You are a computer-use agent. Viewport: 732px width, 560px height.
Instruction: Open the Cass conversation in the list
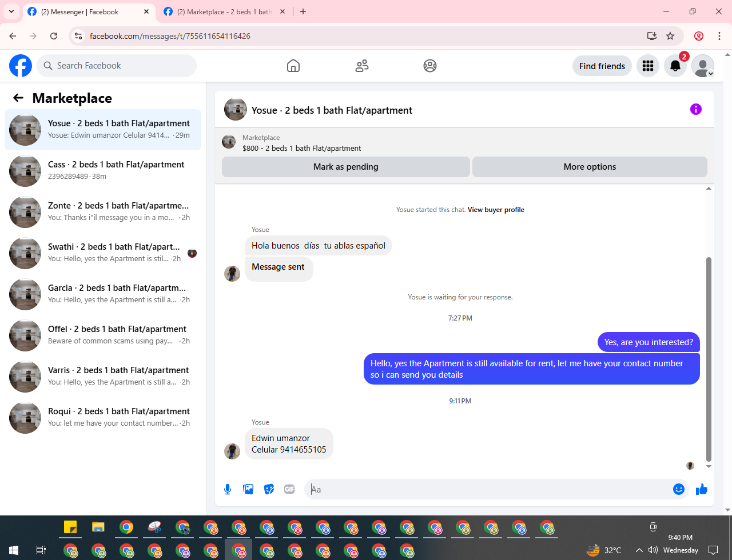pyautogui.click(x=103, y=171)
